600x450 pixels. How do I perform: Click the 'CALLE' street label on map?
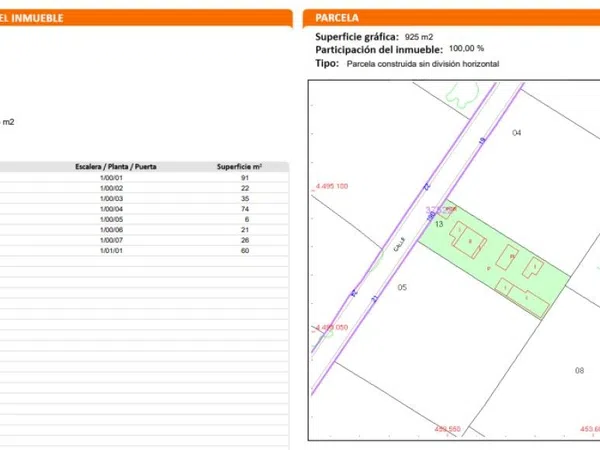click(399, 244)
